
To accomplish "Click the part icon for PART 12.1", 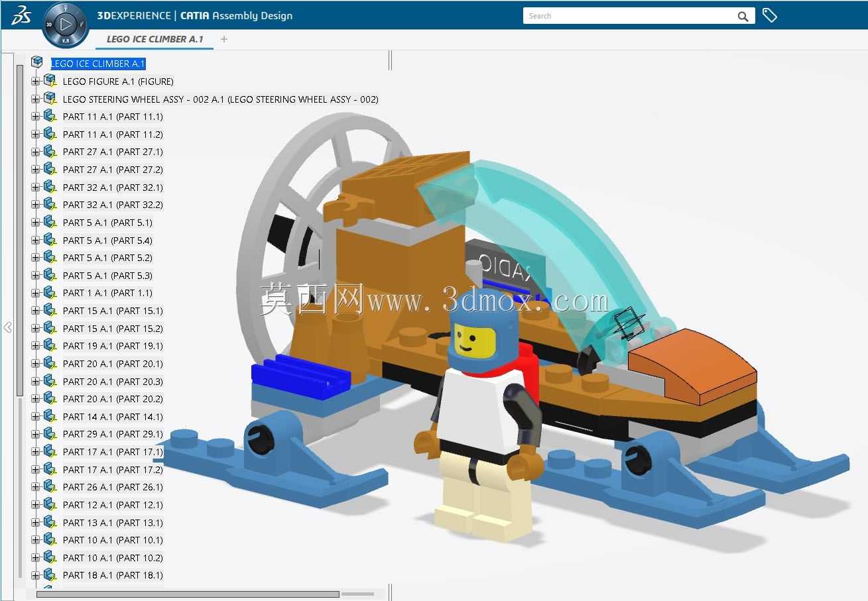I will pyautogui.click(x=50, y=504).
